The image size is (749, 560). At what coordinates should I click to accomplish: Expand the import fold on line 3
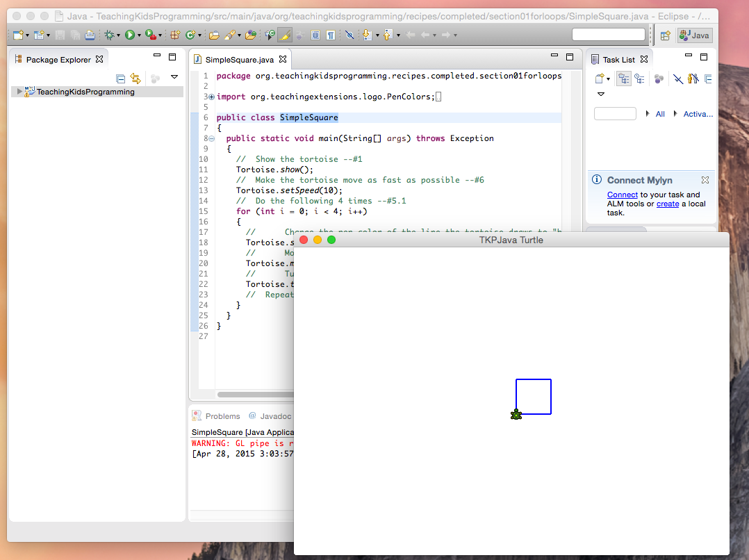pyautogui.click(x=211, y=97)
